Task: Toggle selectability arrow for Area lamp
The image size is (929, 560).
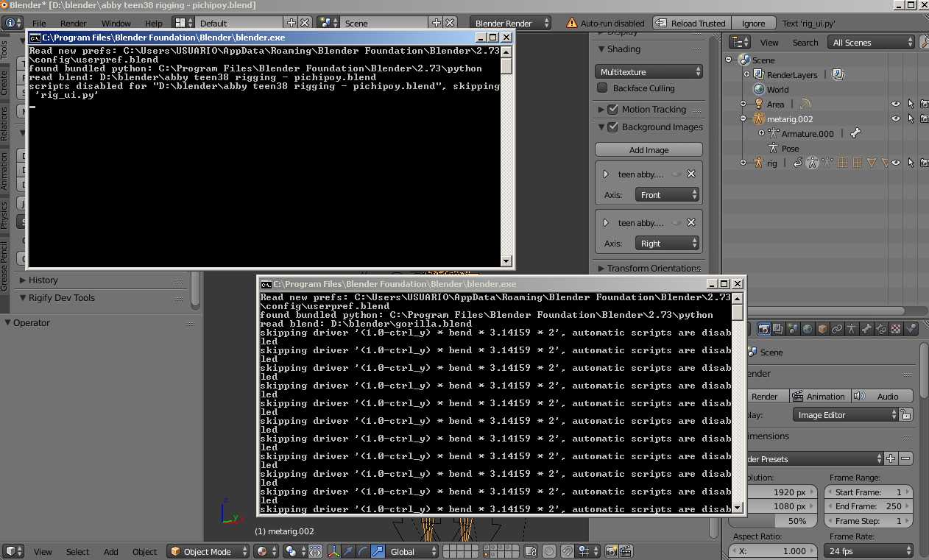Action: click(x=911, y=104)
